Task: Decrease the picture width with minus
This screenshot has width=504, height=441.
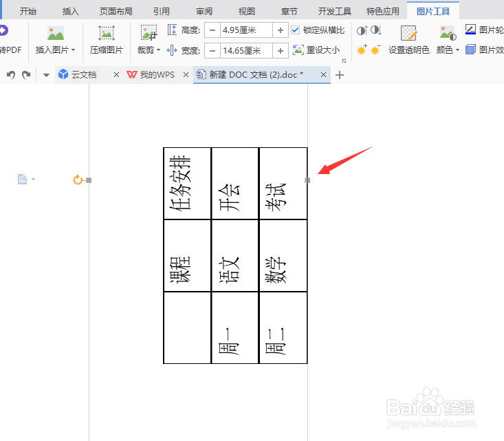Action: click(212, 50)
